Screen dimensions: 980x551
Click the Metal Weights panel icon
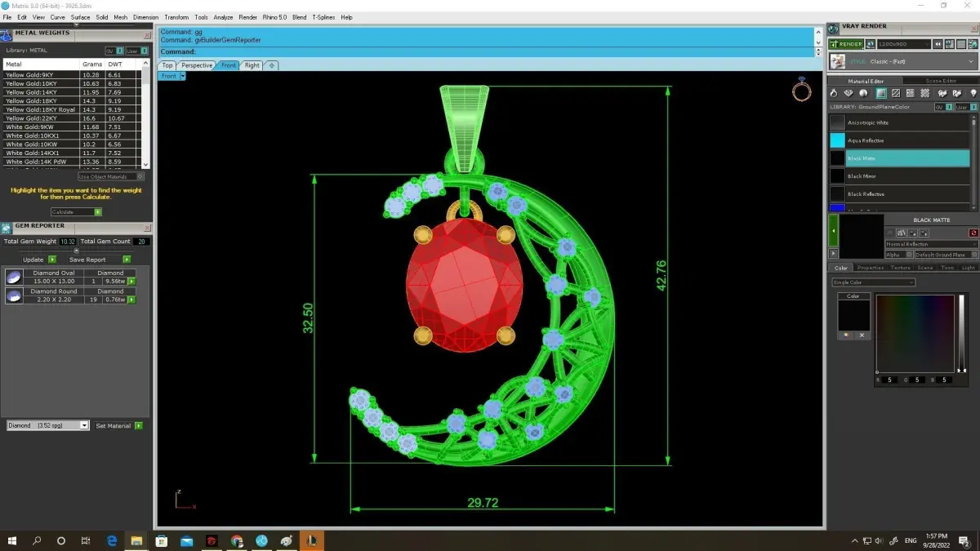point(6,34)
